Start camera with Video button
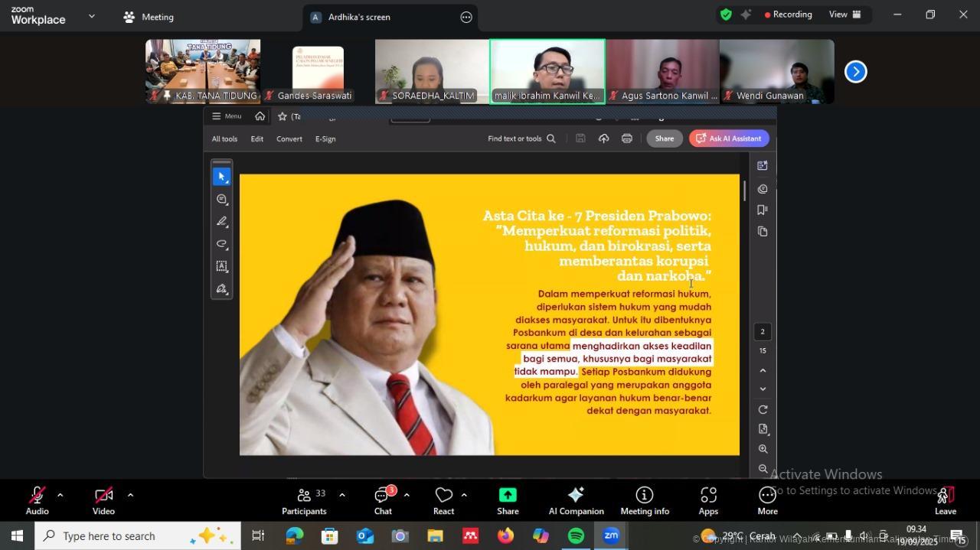 [103, 501]
